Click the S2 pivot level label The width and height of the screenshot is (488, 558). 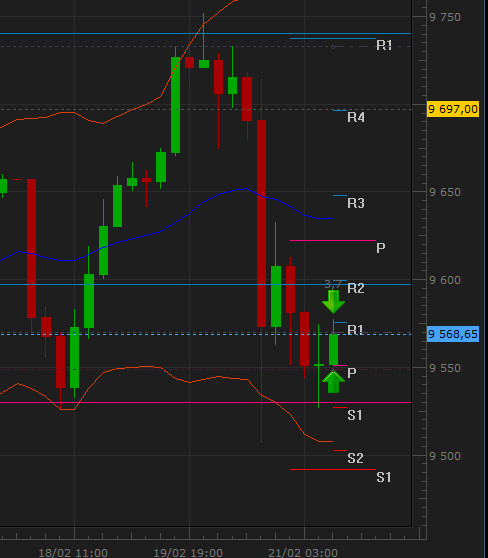(x=355, y=458)
